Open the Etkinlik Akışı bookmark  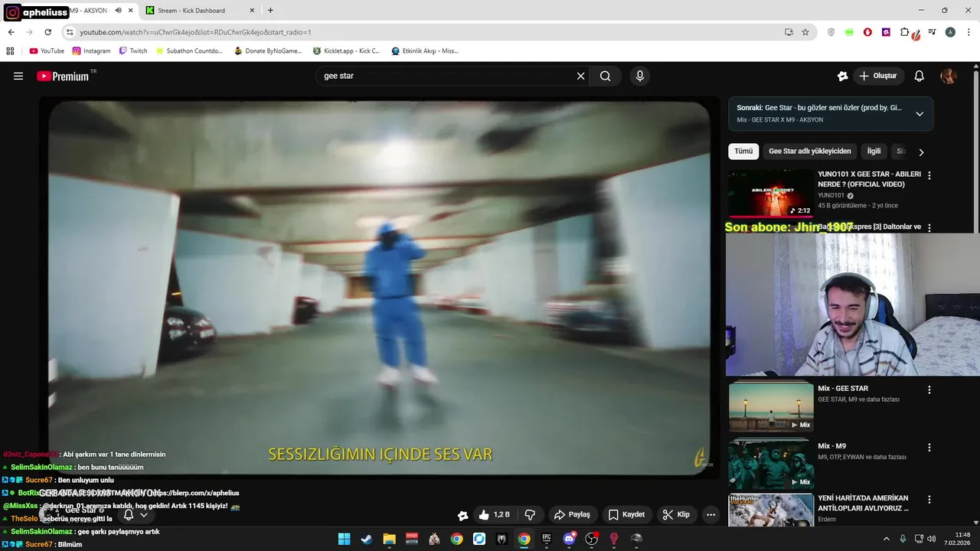(x=425, y=51)
